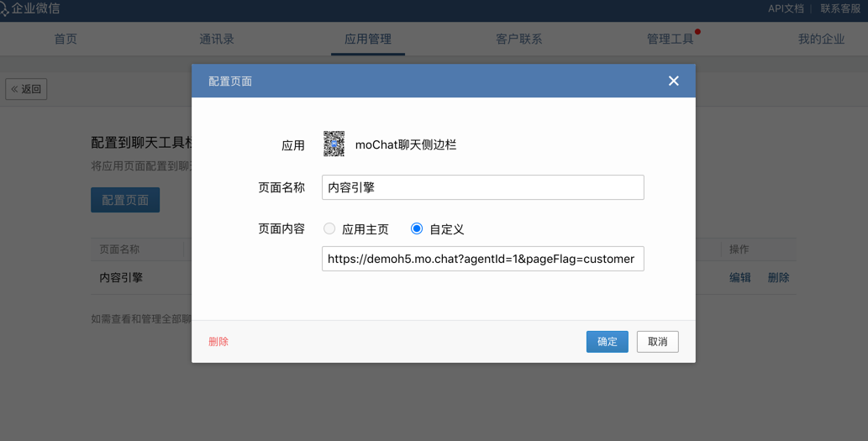The width and height of the screenshot is (868, 441).
Task: Select the 应用主页 radio button
Action: pyautogui.click(x=329, y=228)
